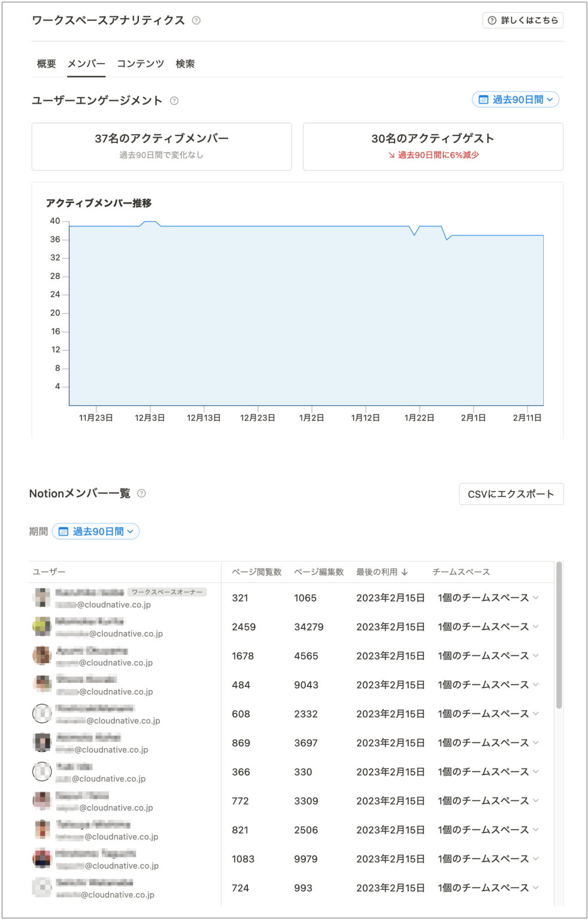Click the peak point on the アクティブメンバー推移 chart
The height and width of the screenshot is (920, 588).
pyautogui.click(x=150, y=222)
